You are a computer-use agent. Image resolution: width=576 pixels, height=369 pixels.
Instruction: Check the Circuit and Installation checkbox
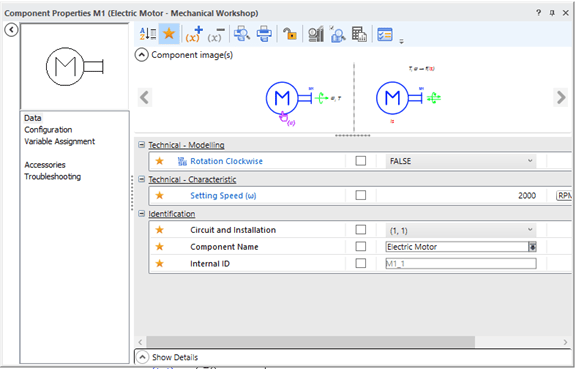pyautogui.click(x=361, y=230)
